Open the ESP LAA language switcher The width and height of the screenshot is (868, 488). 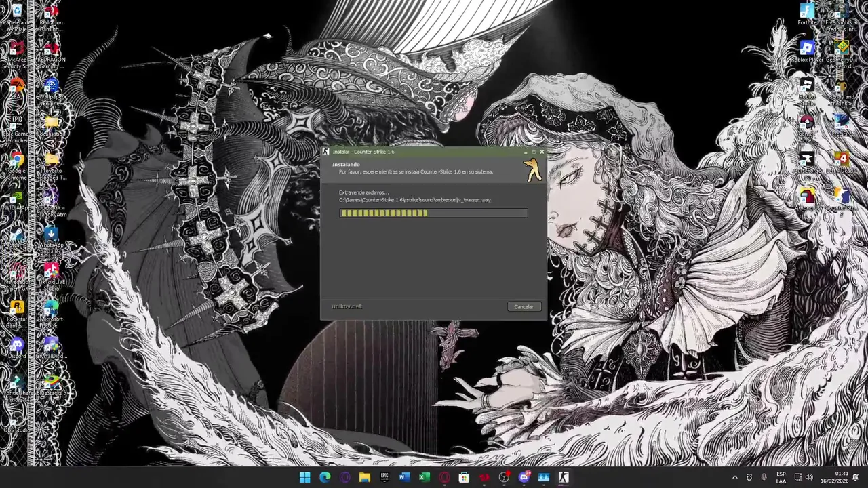pyautogui.click(x=781, y=477)
